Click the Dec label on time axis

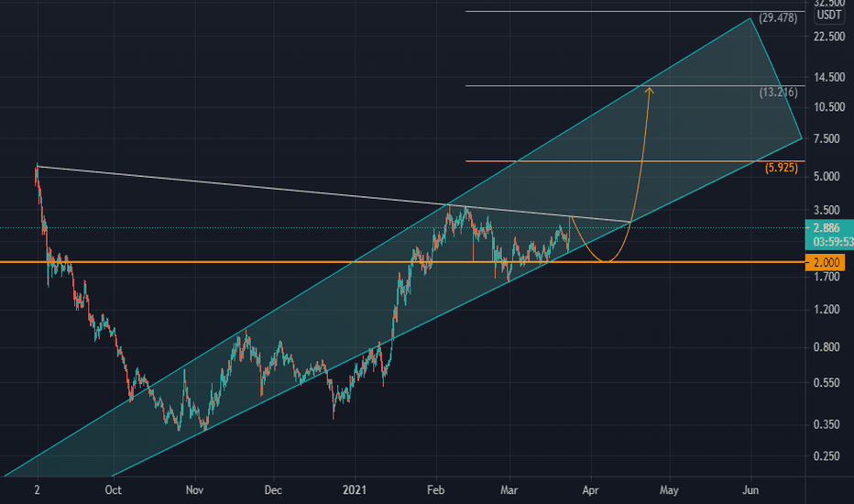click(273, 490)
